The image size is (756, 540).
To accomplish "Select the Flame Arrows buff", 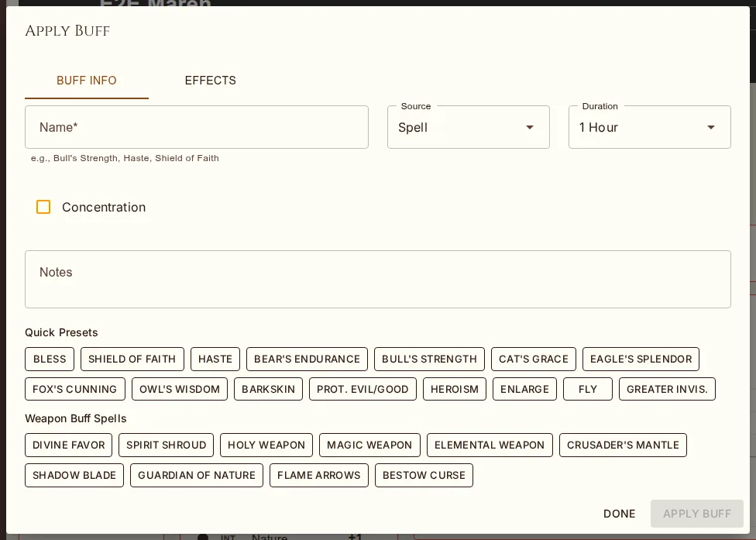I will tap(319, 476).
